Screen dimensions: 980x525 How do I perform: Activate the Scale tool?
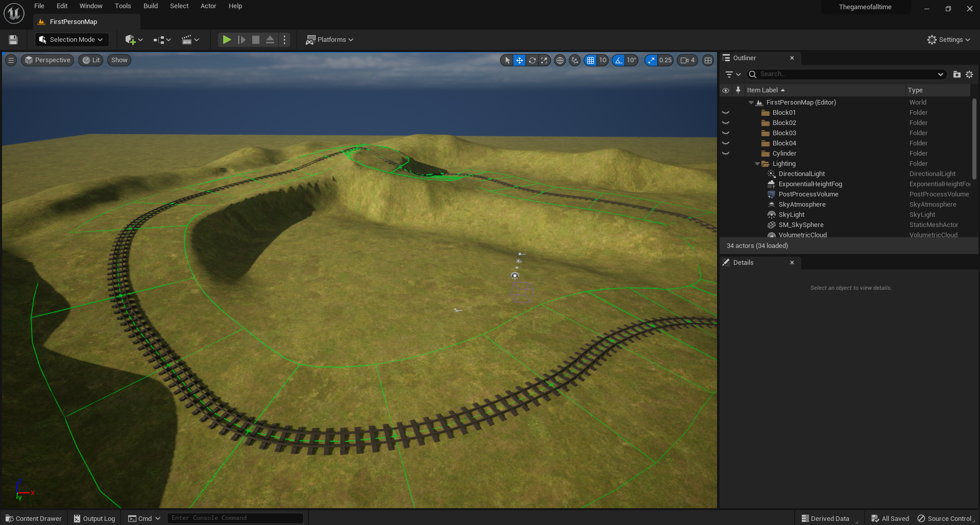tap(544, 60)
